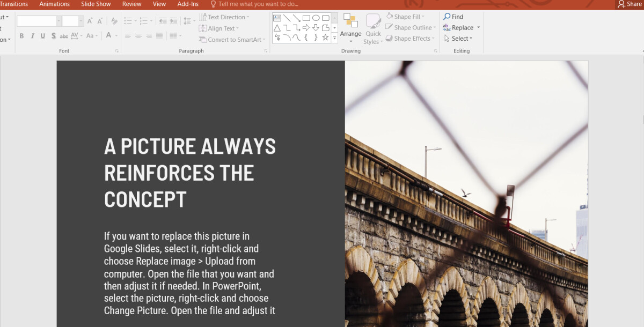The height and width of the screenshot is (327, 644).
Task: Toggle bold text formatting
Action: (21, 35)
